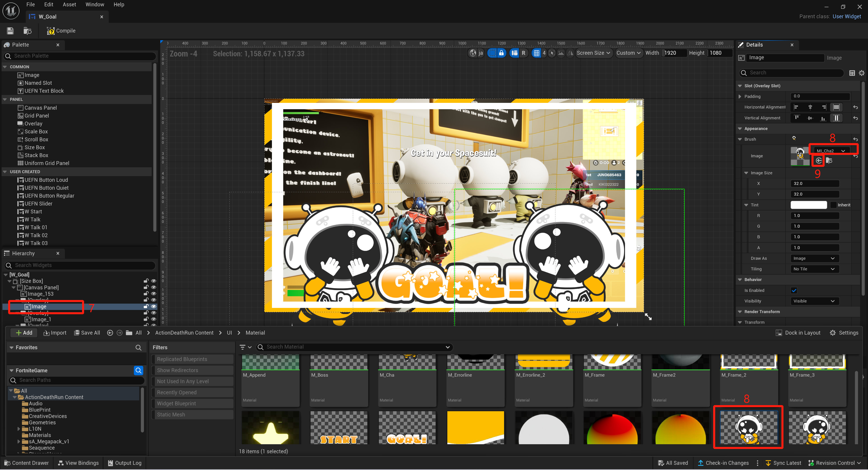Click browse-to-asset icon under brush image
This screenshot has width=868, height=470.
click(x=829, y=161)
